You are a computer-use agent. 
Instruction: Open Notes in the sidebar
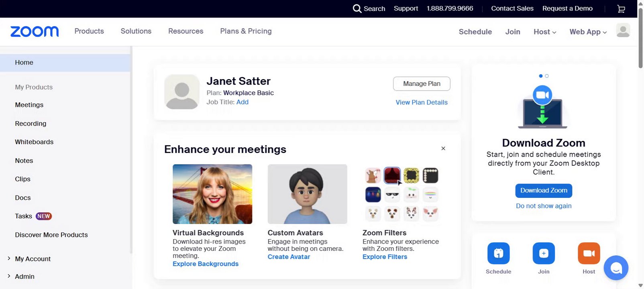[x=24, y=161]
